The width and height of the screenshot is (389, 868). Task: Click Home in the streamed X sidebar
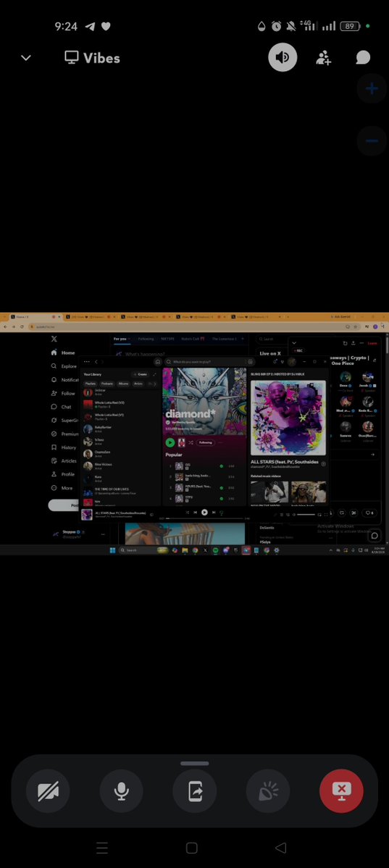[62, 353]
